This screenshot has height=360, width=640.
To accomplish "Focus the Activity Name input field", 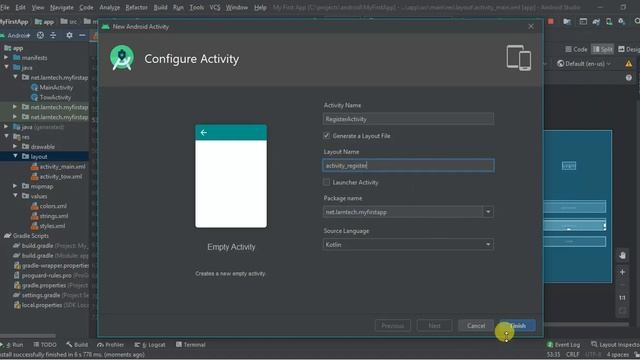I will click(x=408, y=119).
